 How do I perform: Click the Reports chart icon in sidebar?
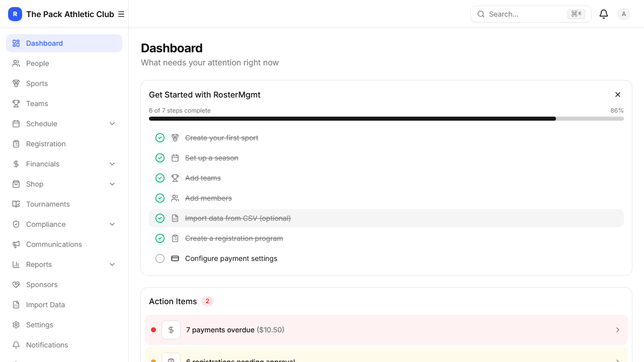click(x=16, y=264)
